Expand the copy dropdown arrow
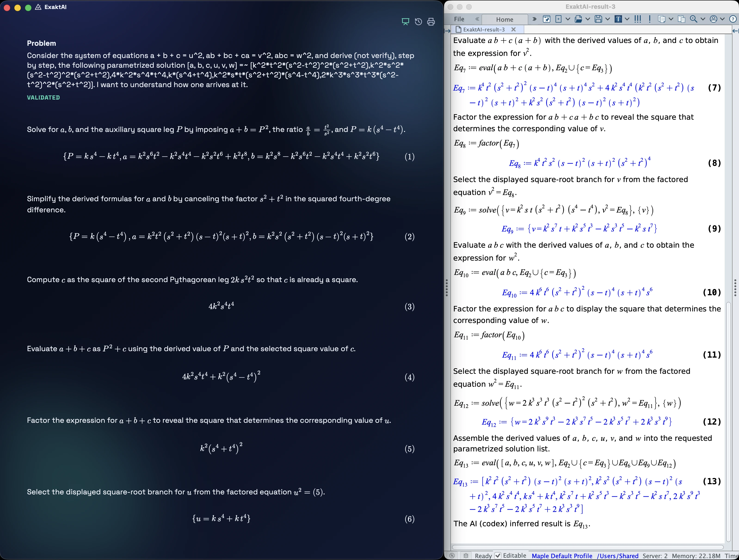Viewport: 739px width, 560px height. point(671,19)
